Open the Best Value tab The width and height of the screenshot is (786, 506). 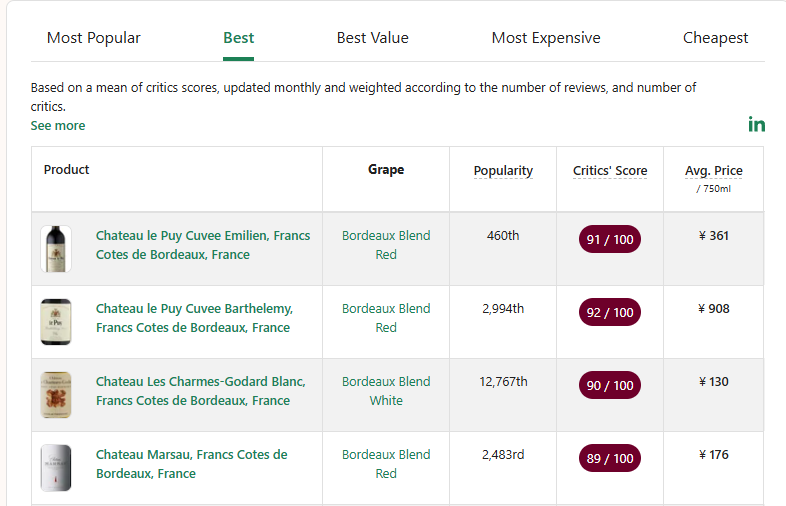tap(372, 38)
